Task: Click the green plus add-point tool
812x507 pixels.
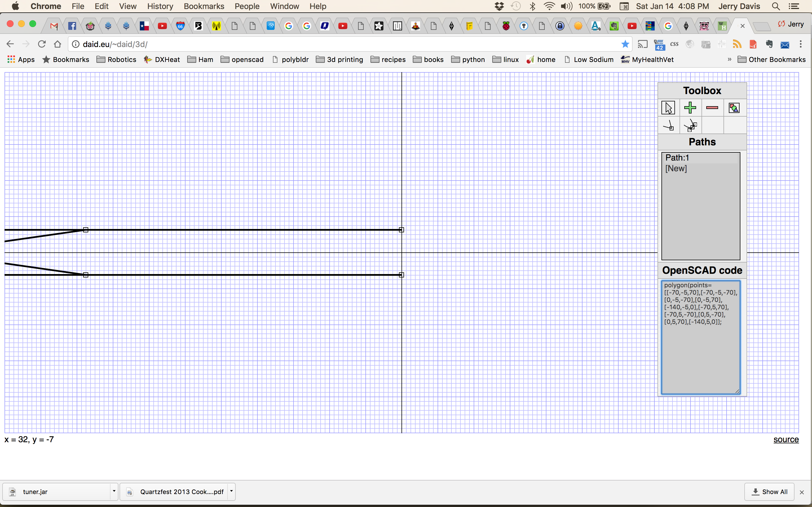Action: [x=690, y=108]
